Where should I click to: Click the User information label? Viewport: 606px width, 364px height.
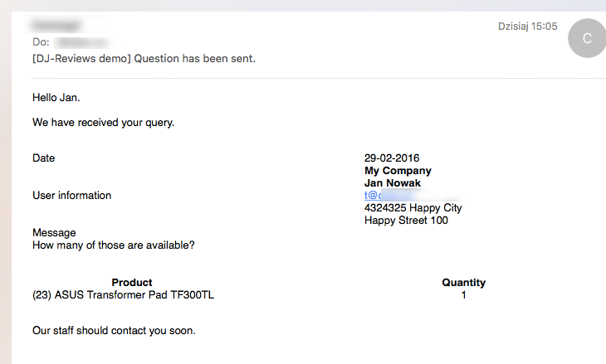click(x=71, y=196)
